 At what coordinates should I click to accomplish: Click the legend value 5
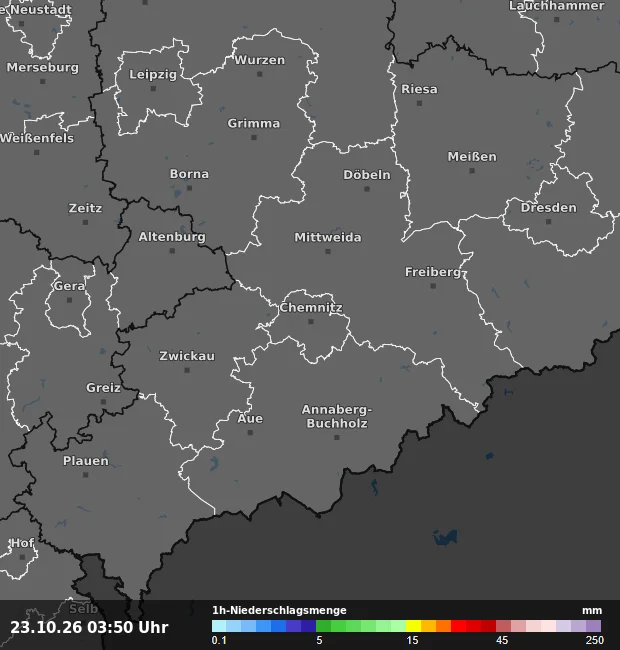pos(319,640)
